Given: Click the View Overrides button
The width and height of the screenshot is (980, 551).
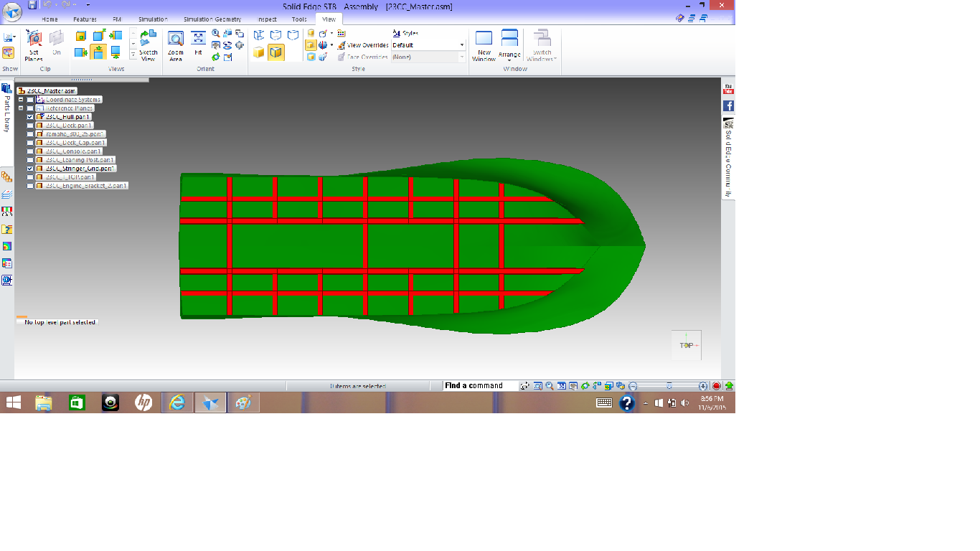Looking at the screenshot, I should click(364, 45).
